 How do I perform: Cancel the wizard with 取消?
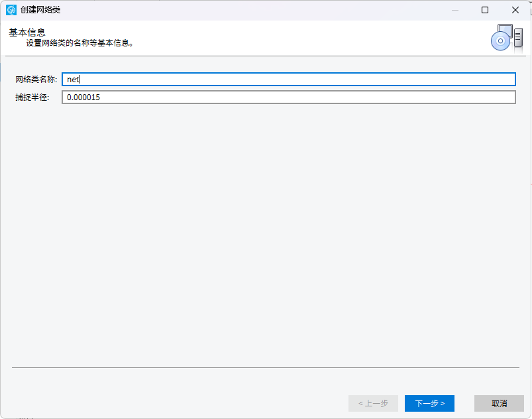point(499,403)
